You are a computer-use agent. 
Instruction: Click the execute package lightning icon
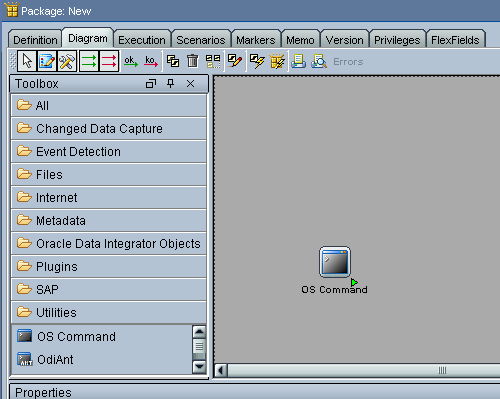(277, 61)
